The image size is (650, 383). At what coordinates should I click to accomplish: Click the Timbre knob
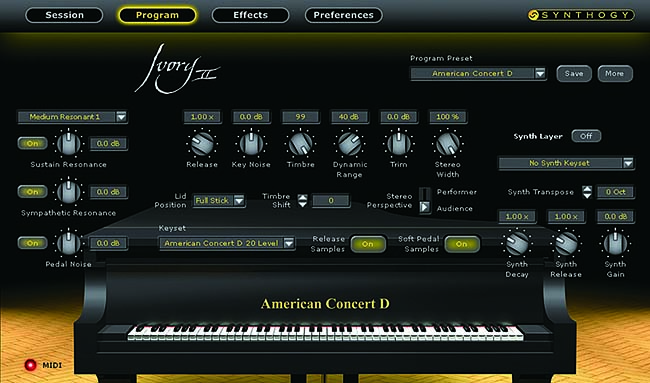(x=301, y=144)
